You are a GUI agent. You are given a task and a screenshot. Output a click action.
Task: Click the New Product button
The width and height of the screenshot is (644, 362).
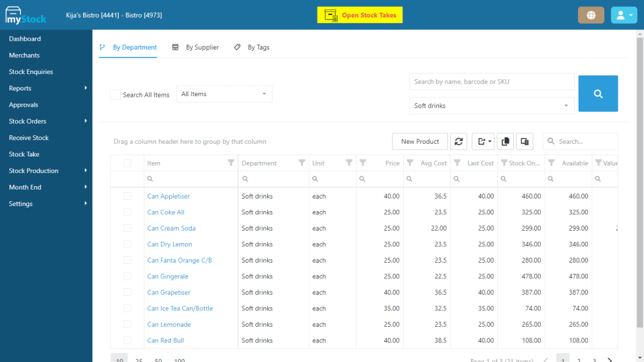(x=419, y=141)
